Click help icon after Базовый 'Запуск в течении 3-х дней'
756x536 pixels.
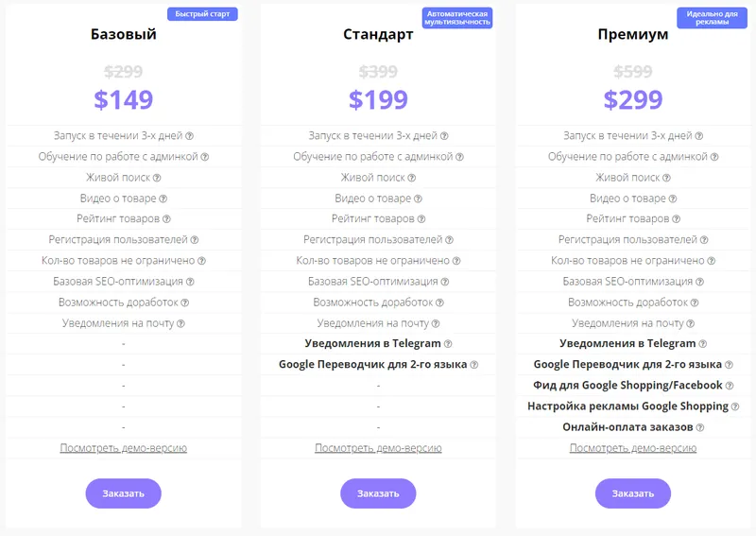tap(190, 136)
